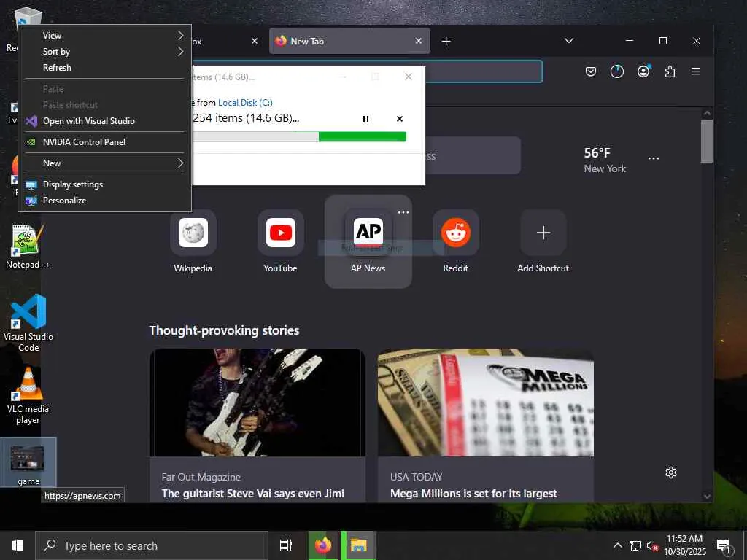
Task: Open Display settings from context menu
Action: click(x=105, y=184)
